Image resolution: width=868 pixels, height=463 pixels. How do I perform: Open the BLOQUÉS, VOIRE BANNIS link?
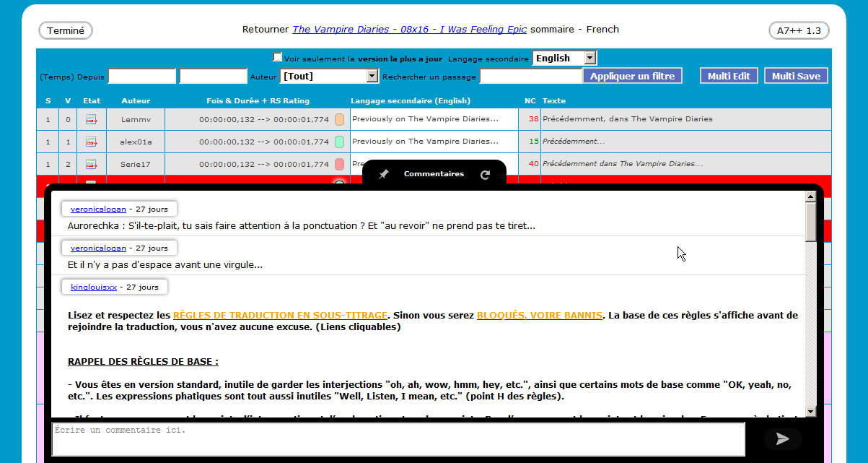pos(540,315)
